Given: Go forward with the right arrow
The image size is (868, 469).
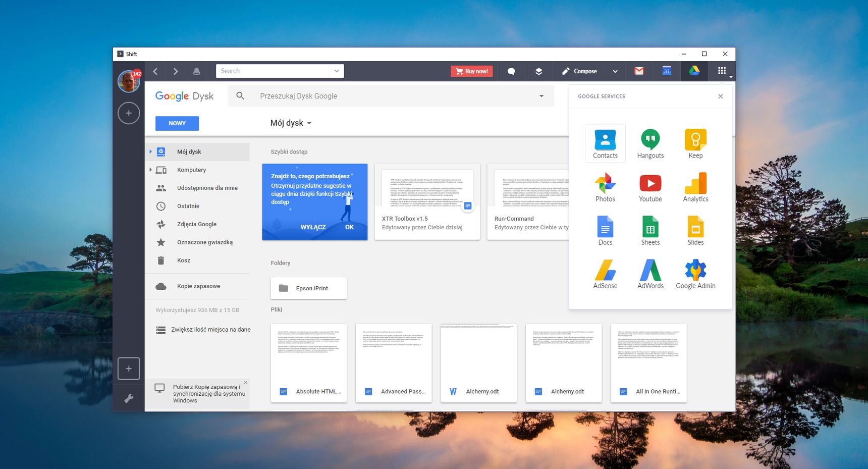Looking at the screenshot, I should (x=176, y=71).
